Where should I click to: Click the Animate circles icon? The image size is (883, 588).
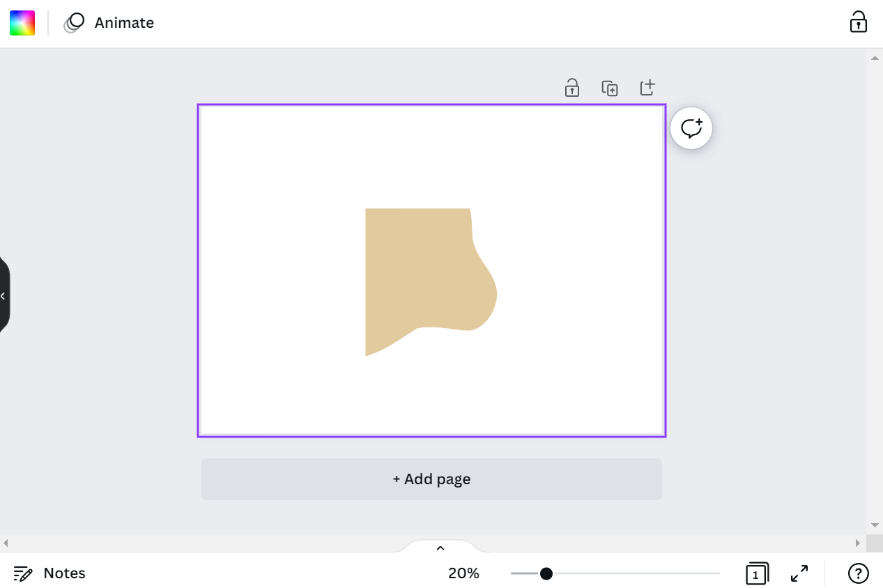[x=74, y=23]
